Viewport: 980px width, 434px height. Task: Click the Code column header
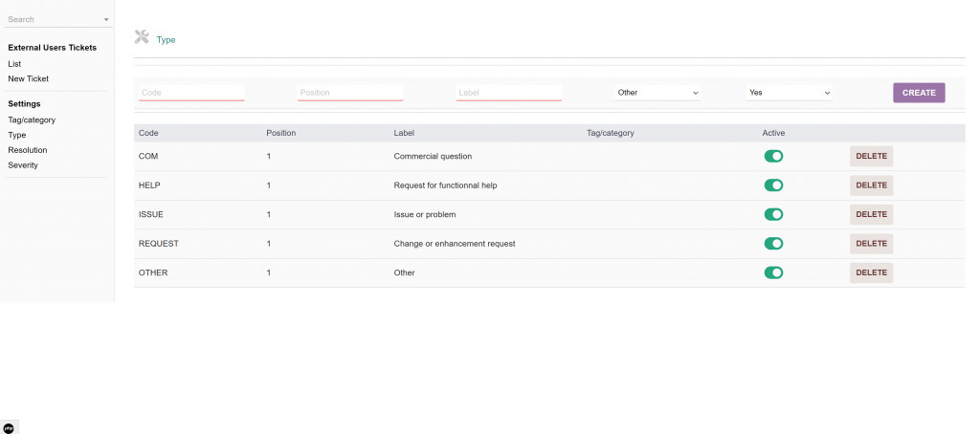[x=148, y=133]
